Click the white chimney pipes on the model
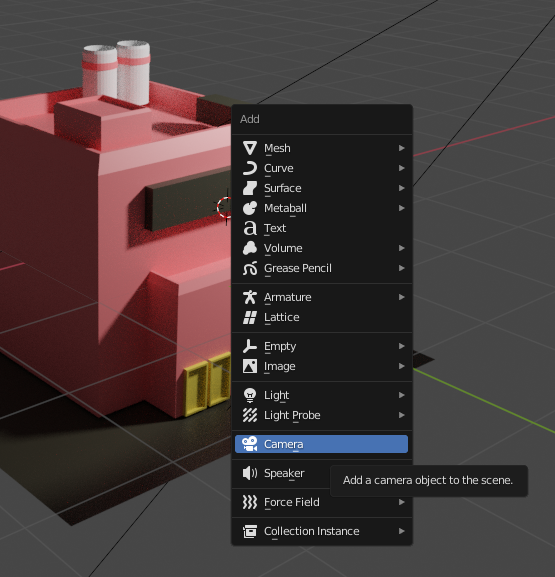This screenshot has width=555, height=577. [x=116, y=72]
